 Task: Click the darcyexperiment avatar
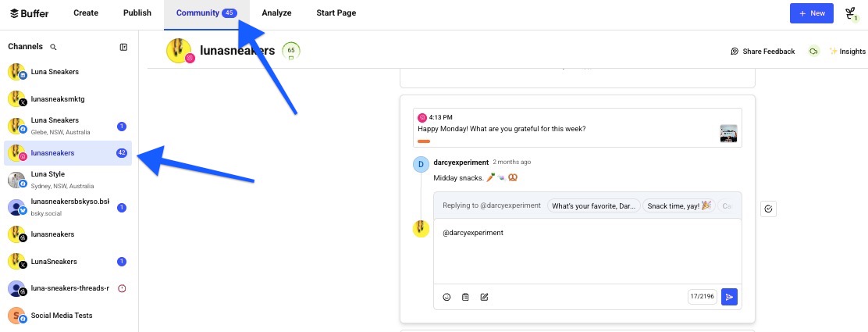point(421,165)
